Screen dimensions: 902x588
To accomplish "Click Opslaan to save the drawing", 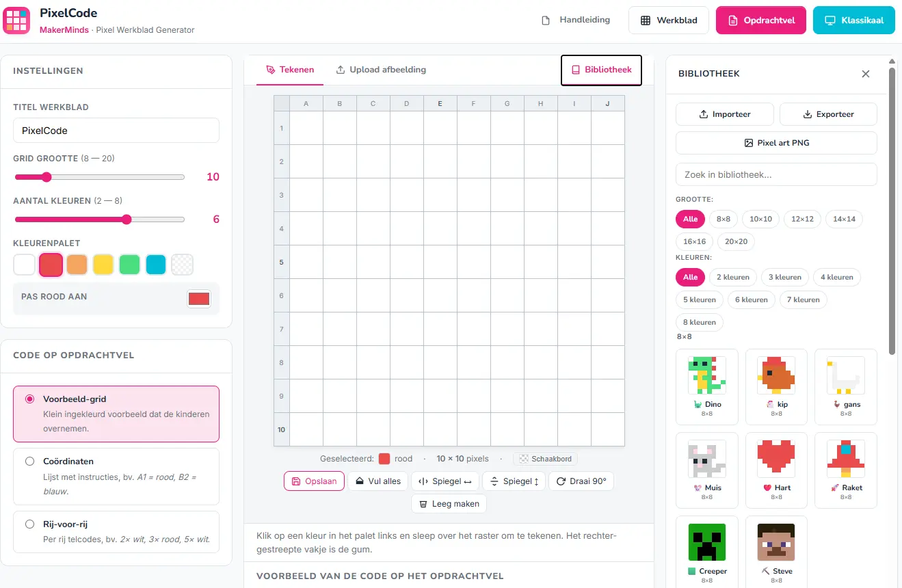I will [314, 481].
